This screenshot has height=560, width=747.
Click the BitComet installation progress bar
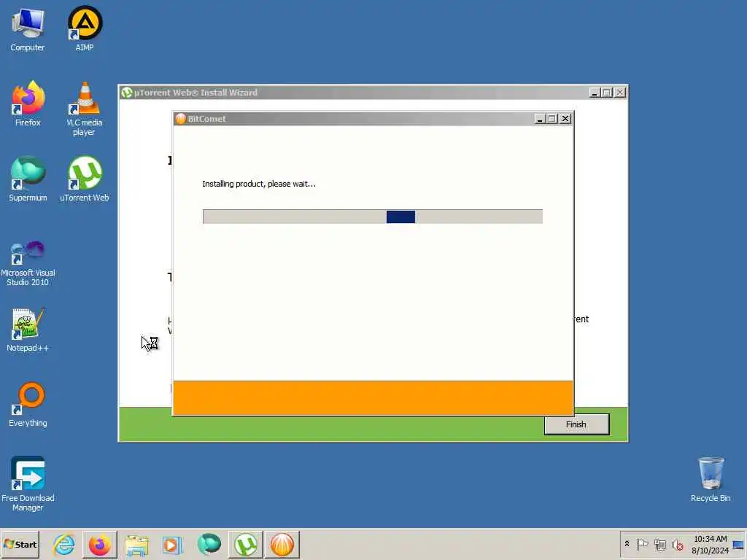click(373, 217)
